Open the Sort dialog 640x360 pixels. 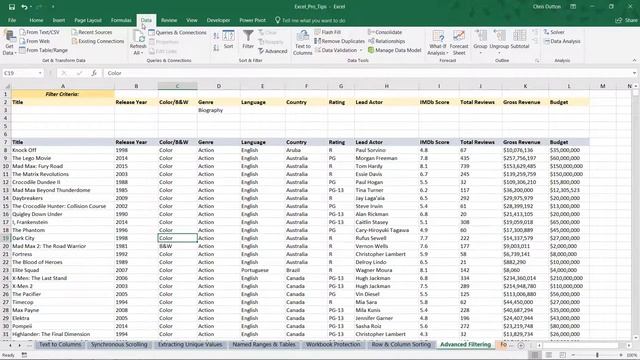(228, 40)
